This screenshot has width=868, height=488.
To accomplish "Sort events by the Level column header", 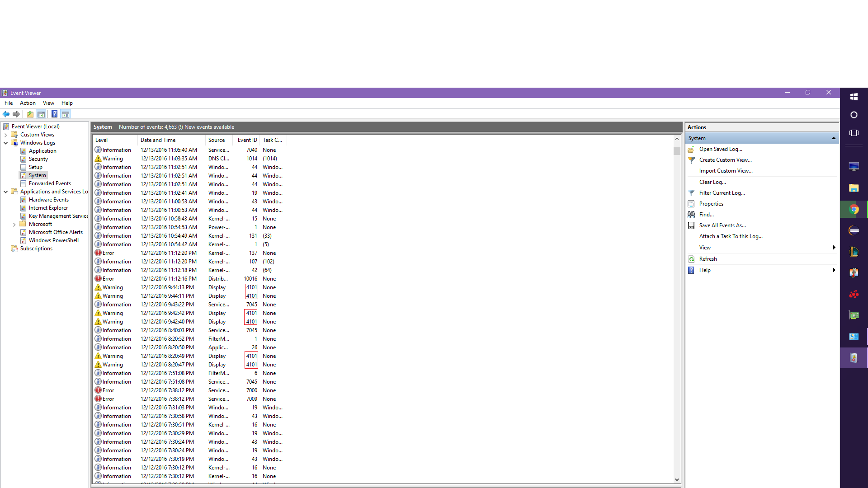I will tap(115, 140).
